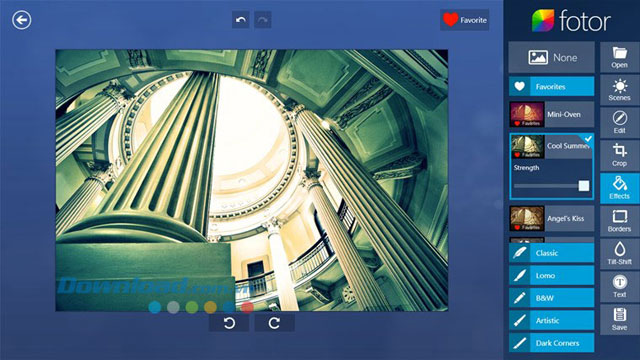Expand the B&W effects category
The image size is (640, 360).
point(551,298)
